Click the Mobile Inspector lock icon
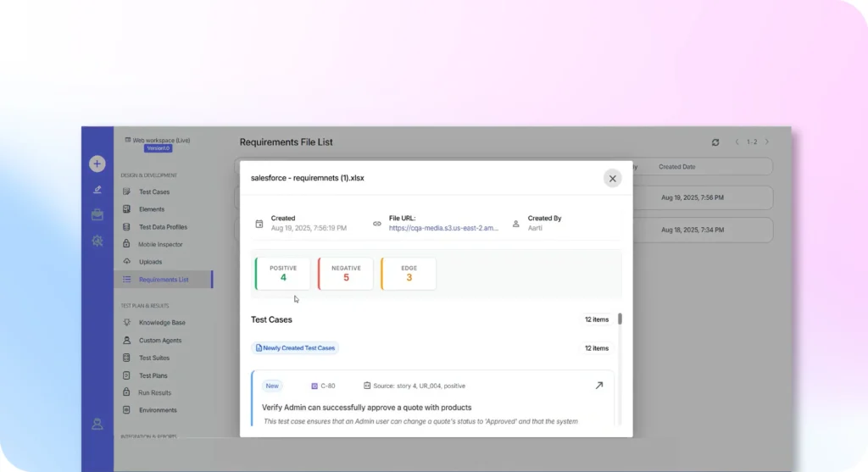Viewport: 868px width, 472px height. 126,243
